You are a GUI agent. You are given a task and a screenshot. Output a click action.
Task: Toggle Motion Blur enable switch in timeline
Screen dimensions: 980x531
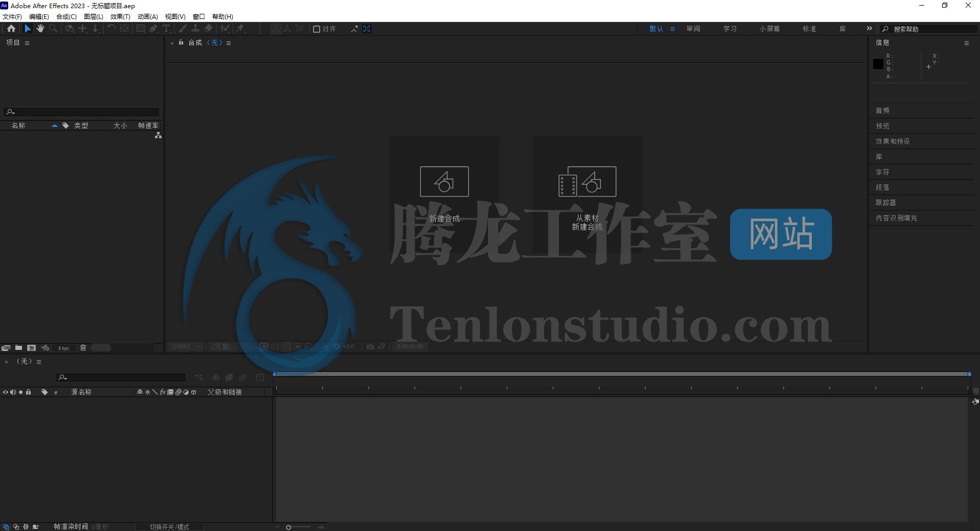[x=243, y=378]
